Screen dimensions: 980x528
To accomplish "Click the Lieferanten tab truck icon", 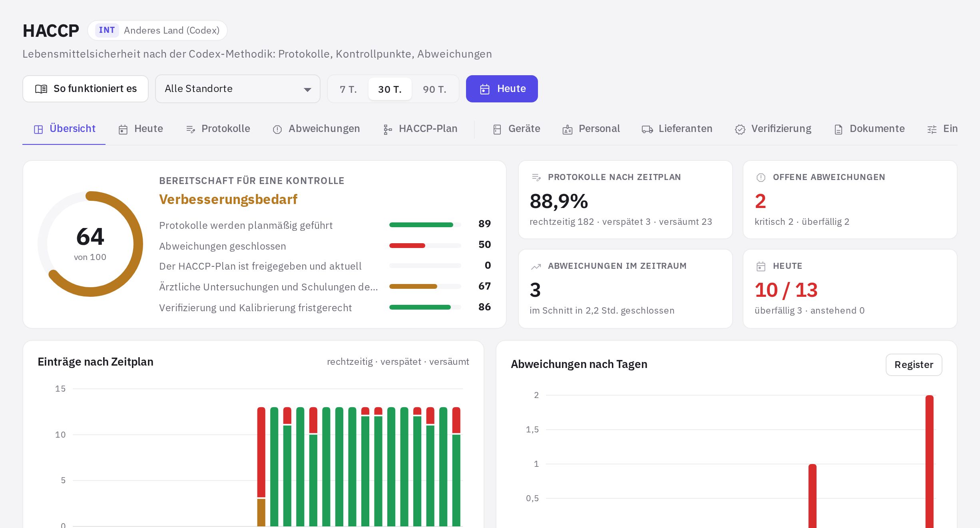I will (x=647, y=129).
